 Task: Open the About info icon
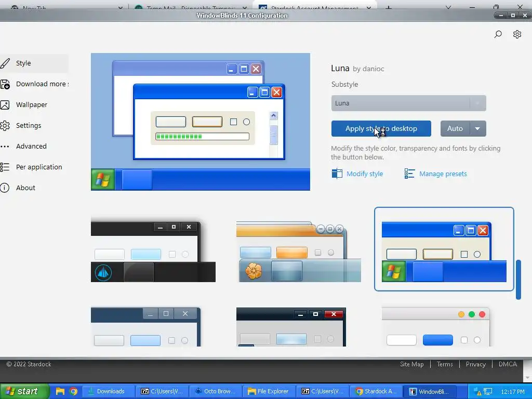pos(5,188)
